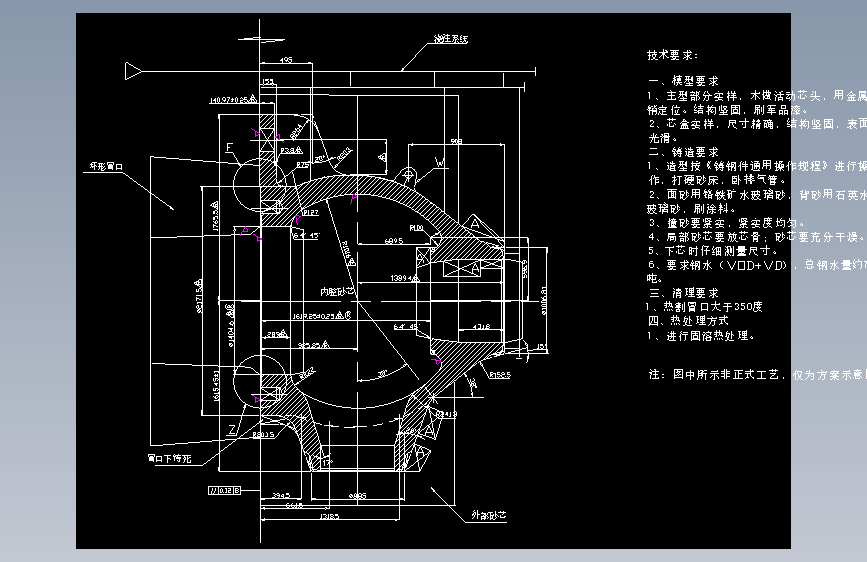Select the 二、铸造要求 section heading

coord(683,152)
